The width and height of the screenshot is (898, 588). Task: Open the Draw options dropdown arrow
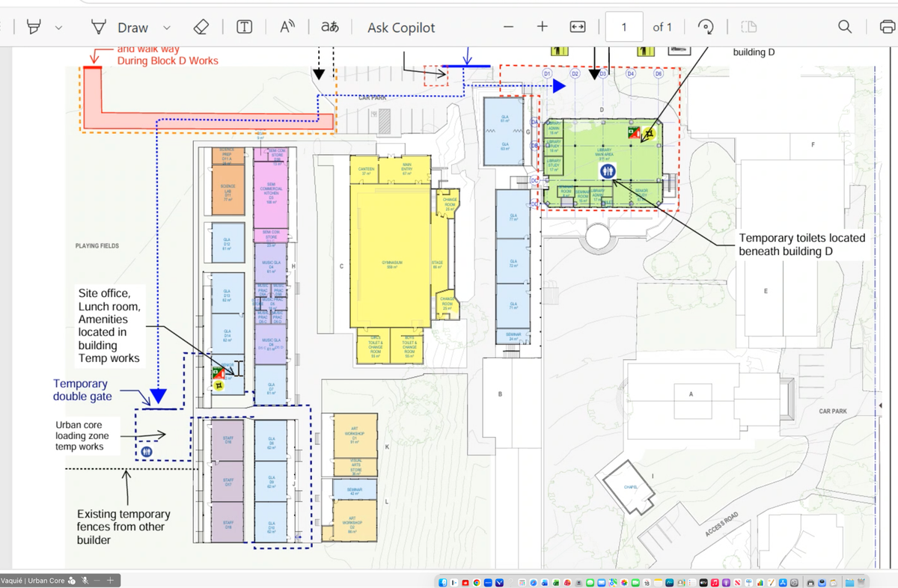[x=166, y=27]
